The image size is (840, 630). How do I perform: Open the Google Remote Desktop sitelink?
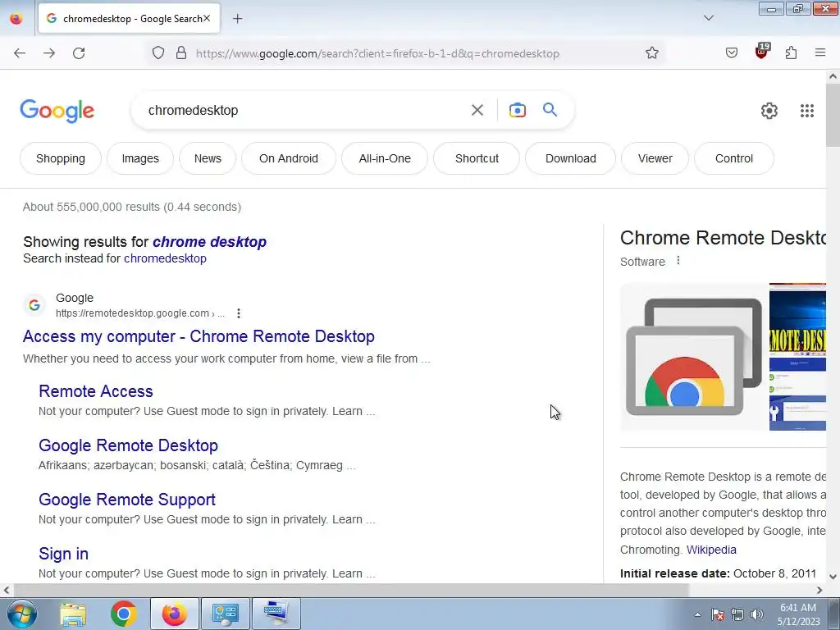(x=128, y=445)
